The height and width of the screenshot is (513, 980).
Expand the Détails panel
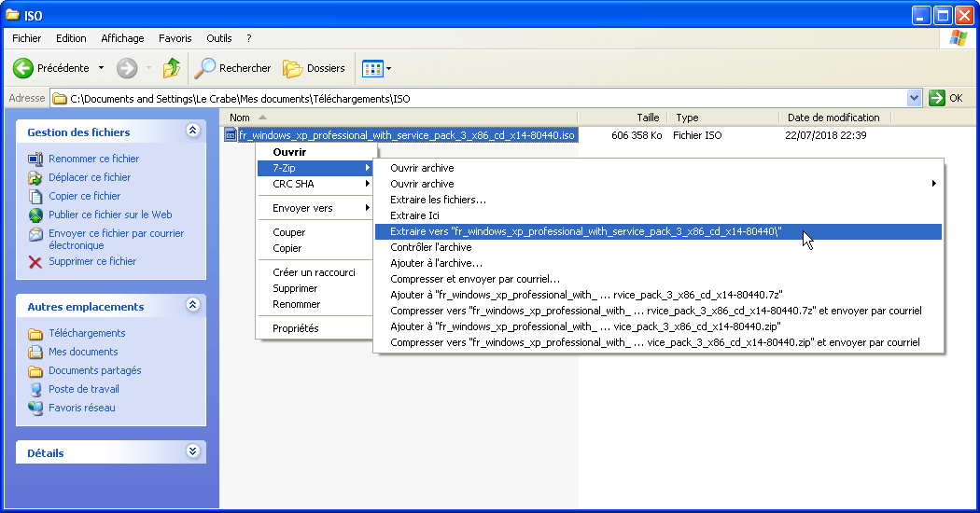[192, 451]
